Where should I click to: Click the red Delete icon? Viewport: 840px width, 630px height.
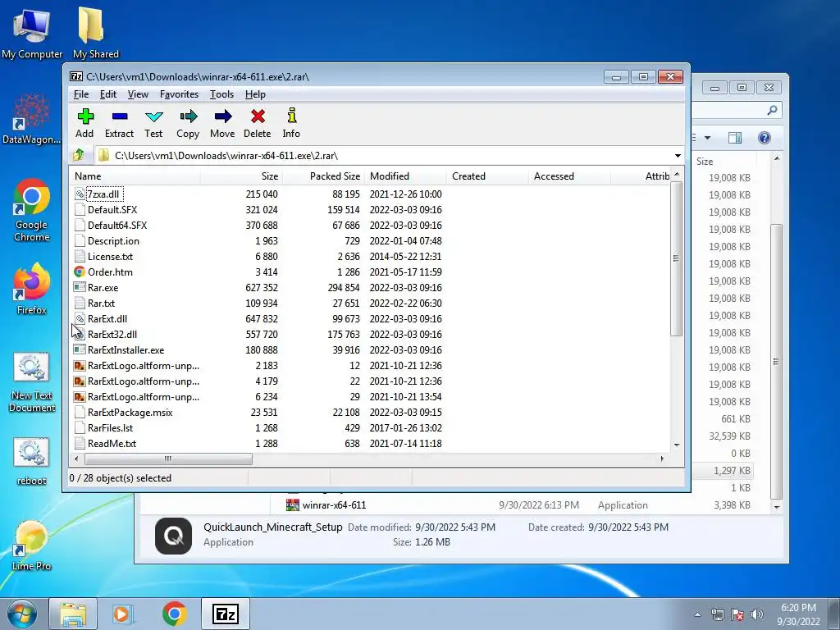pos(257,116)
